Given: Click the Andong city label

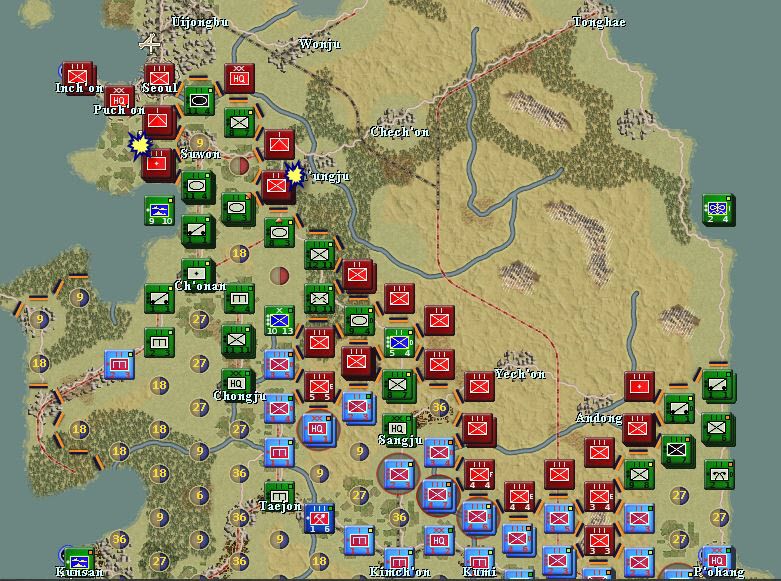Looking at the screenshot, I should [598, 418].
